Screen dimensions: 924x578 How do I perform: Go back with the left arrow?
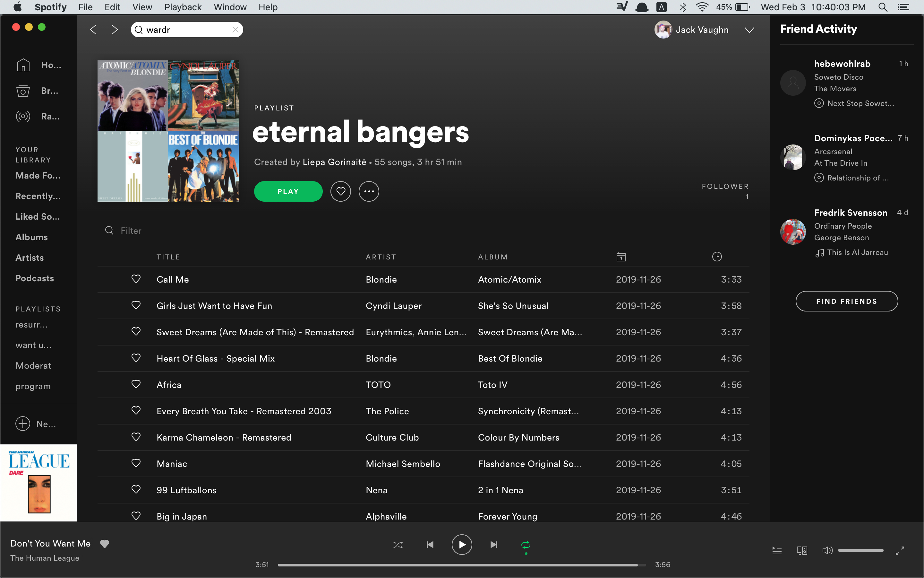tap(93, 30)
